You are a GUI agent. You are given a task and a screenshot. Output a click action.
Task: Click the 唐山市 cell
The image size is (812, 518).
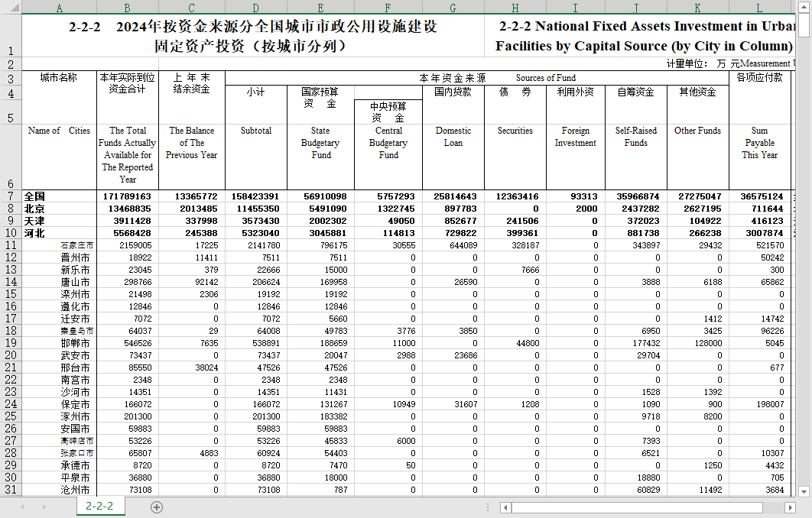tap(59, 282)
